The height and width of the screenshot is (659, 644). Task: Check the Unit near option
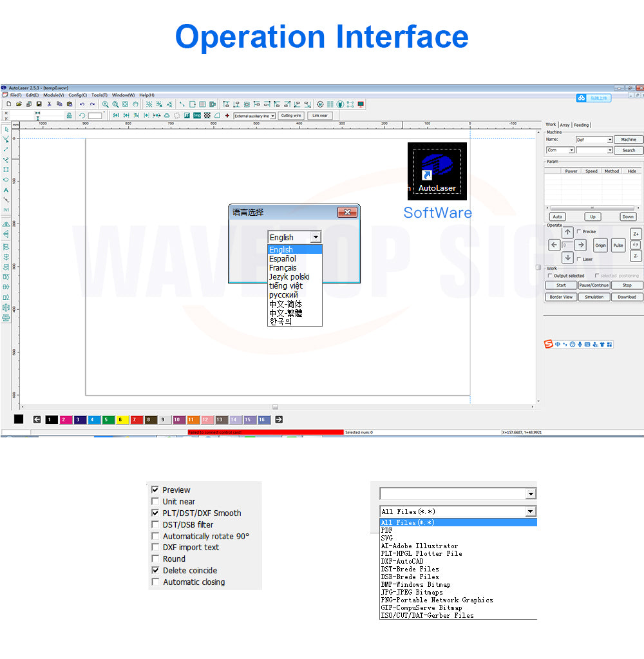pos(155,501)
